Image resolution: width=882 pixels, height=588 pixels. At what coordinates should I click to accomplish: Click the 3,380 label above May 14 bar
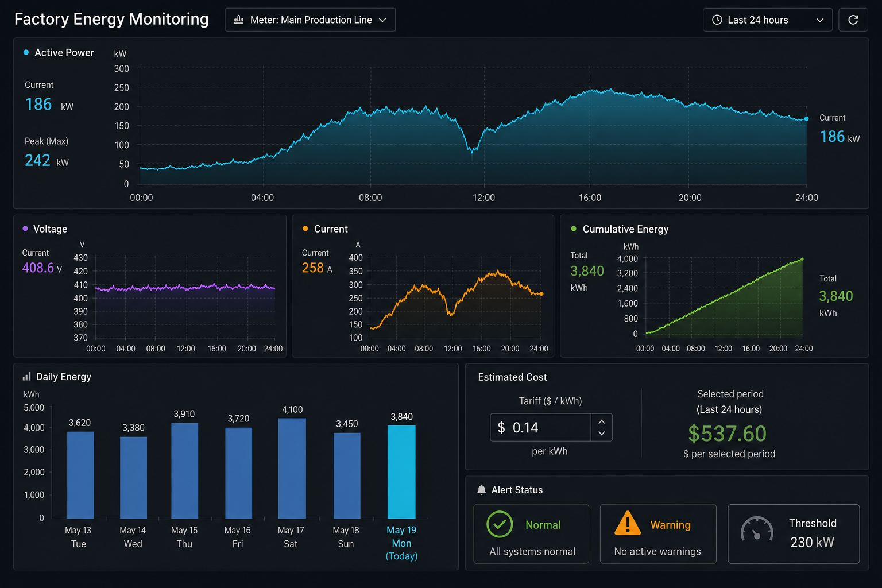133,428
